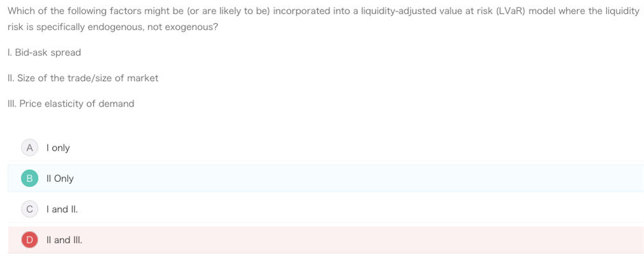Click the white option A row background
644x256 pixels.
(326, 148)
